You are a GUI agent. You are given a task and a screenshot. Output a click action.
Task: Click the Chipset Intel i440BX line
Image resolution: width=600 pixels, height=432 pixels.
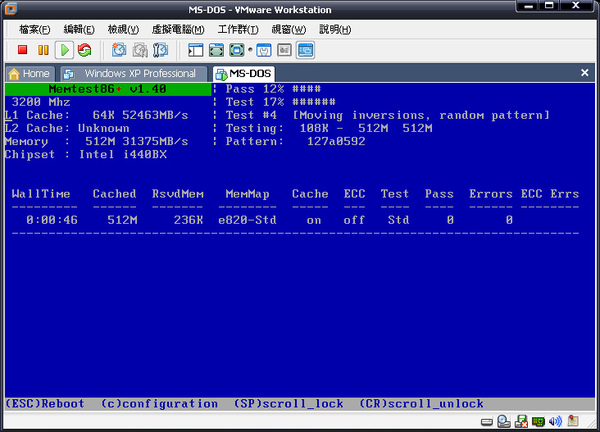[86, 155]
